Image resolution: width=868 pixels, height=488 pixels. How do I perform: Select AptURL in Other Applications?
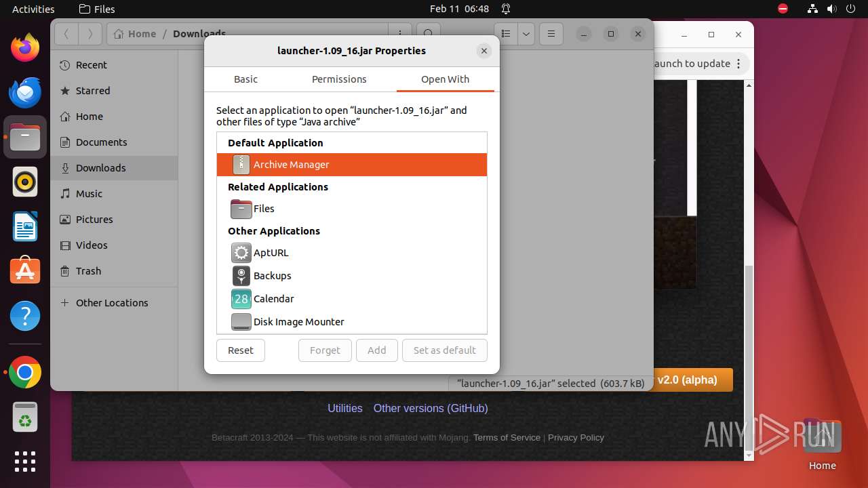point(352,253)
